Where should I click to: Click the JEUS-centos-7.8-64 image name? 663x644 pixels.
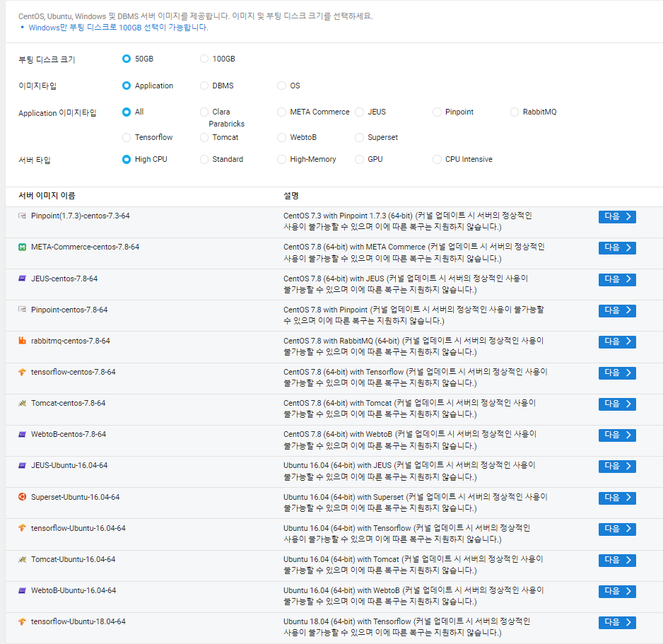coord(64,279)
